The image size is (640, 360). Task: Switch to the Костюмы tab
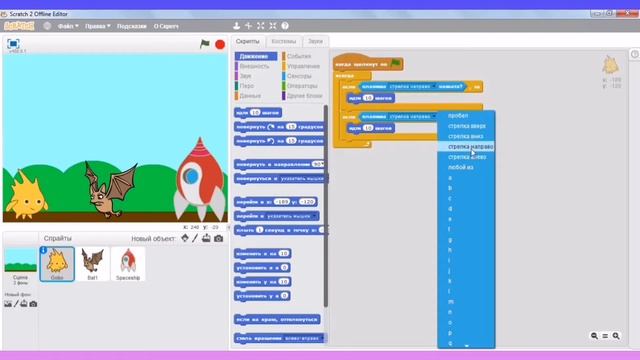[284, 41]
